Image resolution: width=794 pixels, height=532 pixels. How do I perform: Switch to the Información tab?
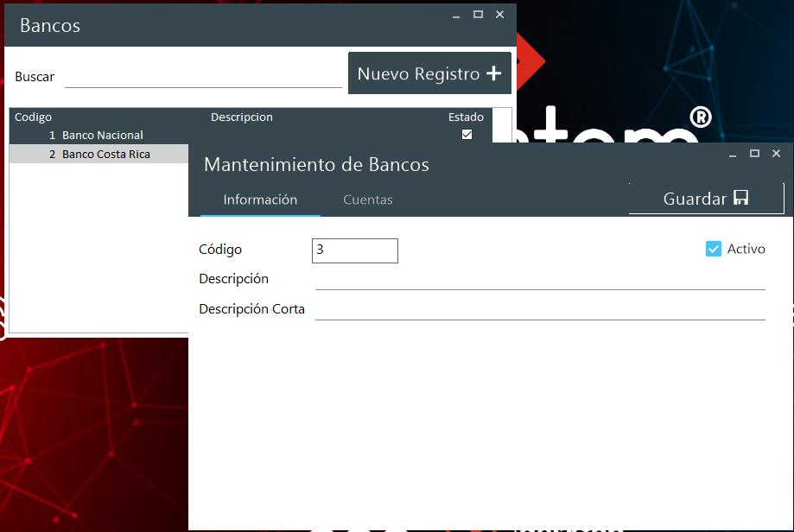click(260, 199)
